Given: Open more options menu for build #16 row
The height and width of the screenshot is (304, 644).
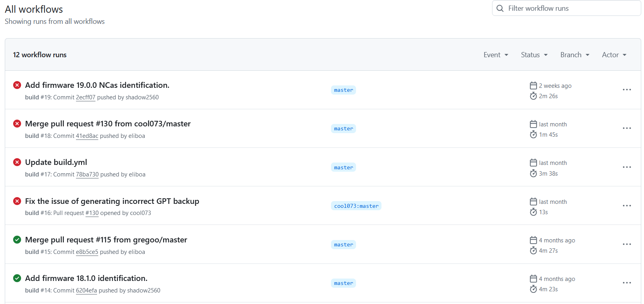Looking at the screenshot, I should pos(627,206).
